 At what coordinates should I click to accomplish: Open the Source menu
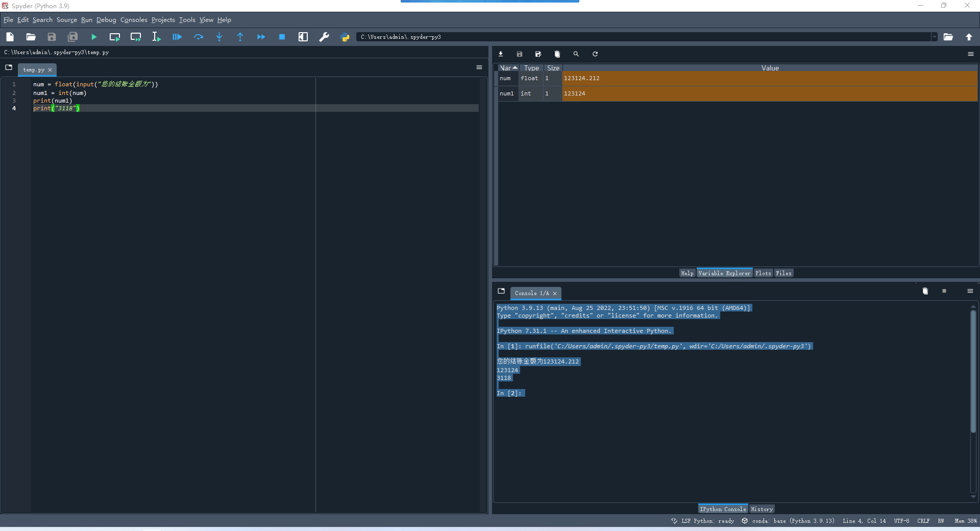pos(67,20)
